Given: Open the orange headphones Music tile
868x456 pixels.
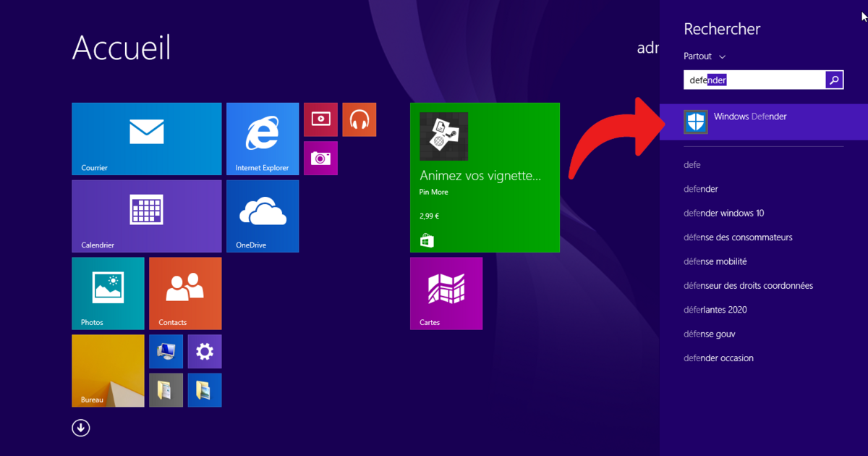Looking at the screenshot, I should 359,119.
